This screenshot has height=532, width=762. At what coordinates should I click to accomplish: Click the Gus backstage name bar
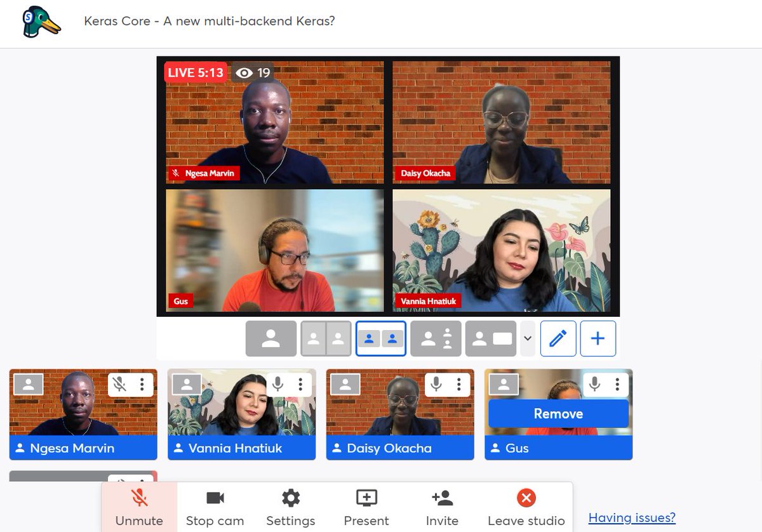[559, 448]
